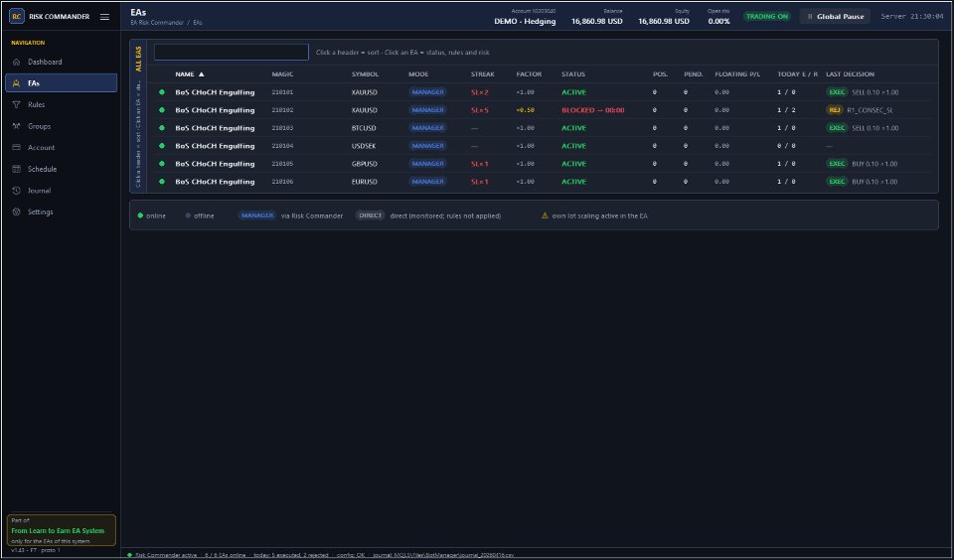Sort table by NAME header
954x560 pixels.
tap(190, 74)
